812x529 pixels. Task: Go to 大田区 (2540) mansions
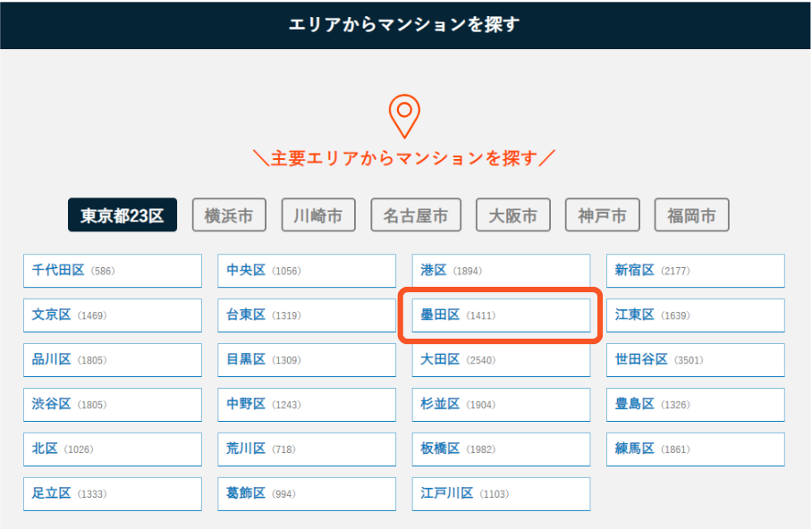coord(501,360)
